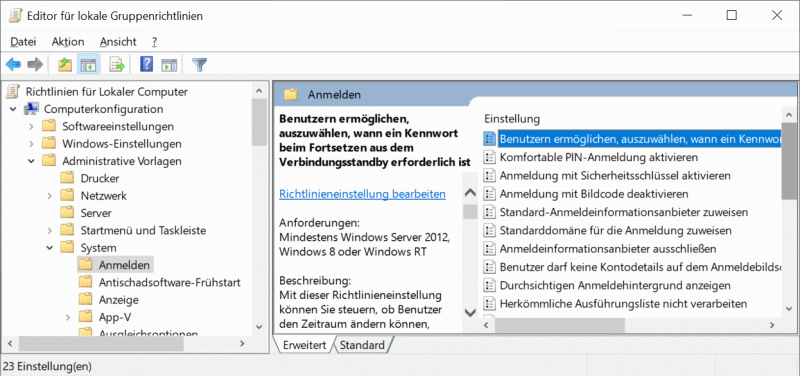800x376 pixels.
Task: Select Benutzern ermöglichen, auszuwählen setting row
Action: click(640, 139)
